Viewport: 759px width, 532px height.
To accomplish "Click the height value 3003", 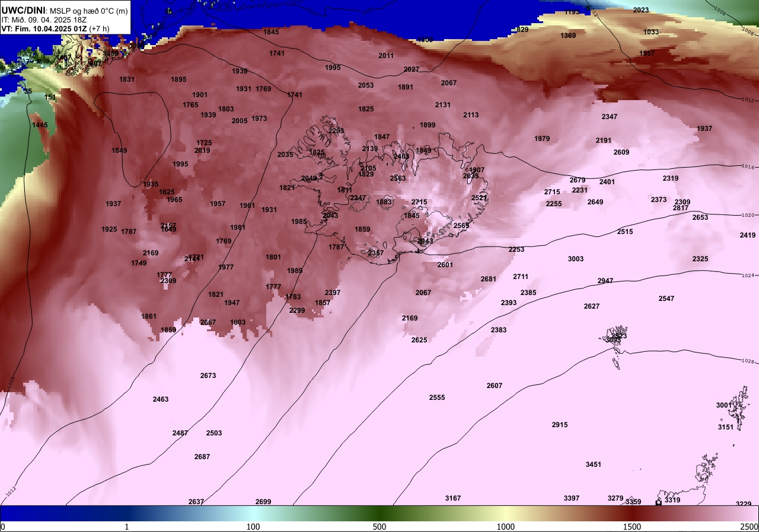I will point(576,259).
